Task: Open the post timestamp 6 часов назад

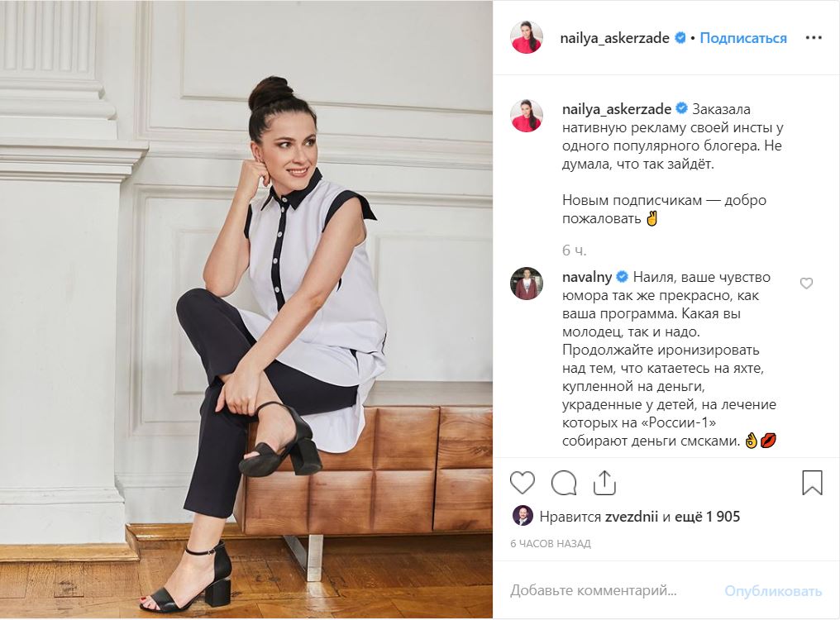Action: [550, 543]
